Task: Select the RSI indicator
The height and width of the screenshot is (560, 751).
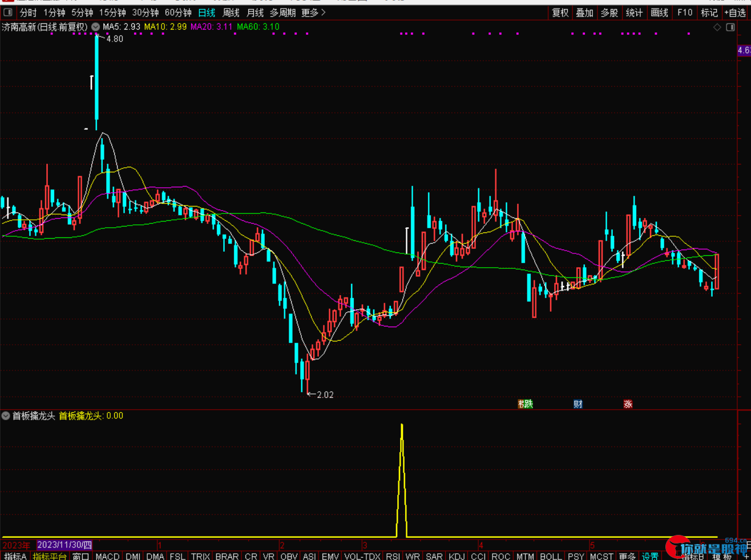Action: [393, 556]
